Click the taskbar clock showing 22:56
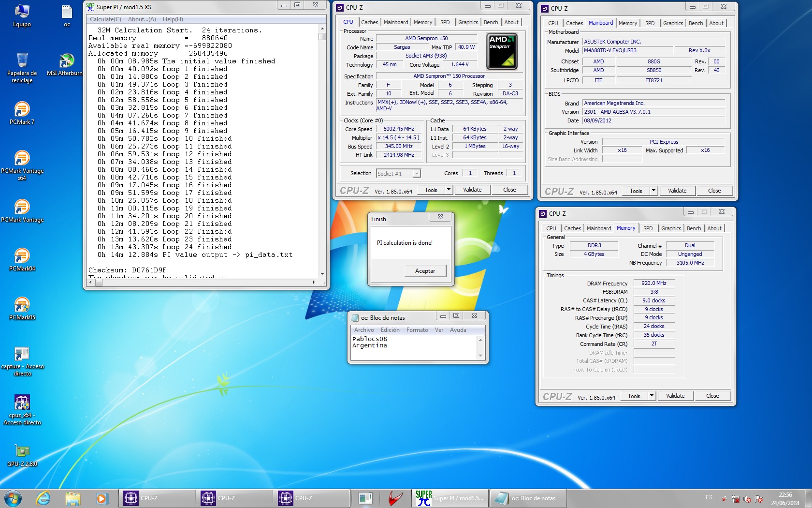The image size is (812, 508). pos(785,499)
